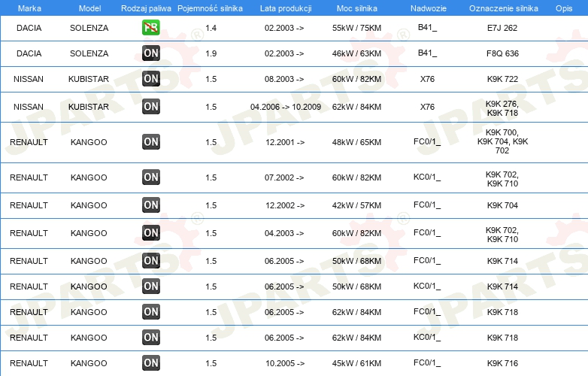This screenshot has width=588, height=376.
Task: Click the Lata produkcji column header
Action: [x=286, y=8]
